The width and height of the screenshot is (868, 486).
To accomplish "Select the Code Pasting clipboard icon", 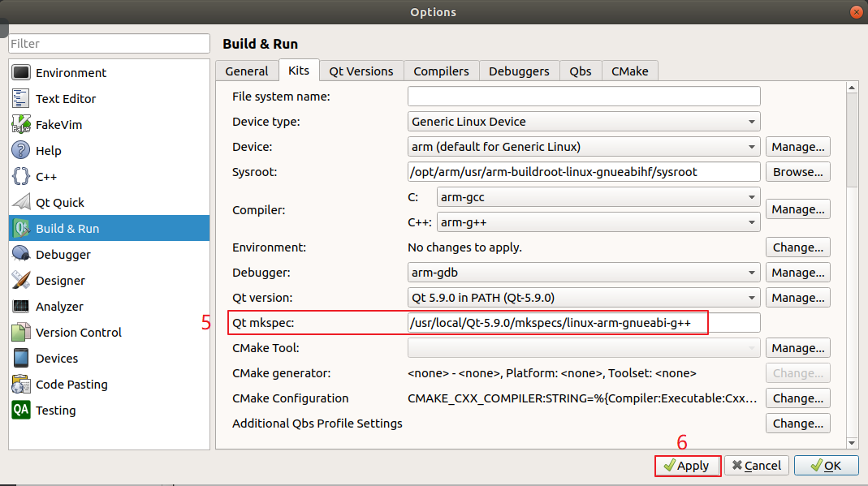I will tap(21, 385).
